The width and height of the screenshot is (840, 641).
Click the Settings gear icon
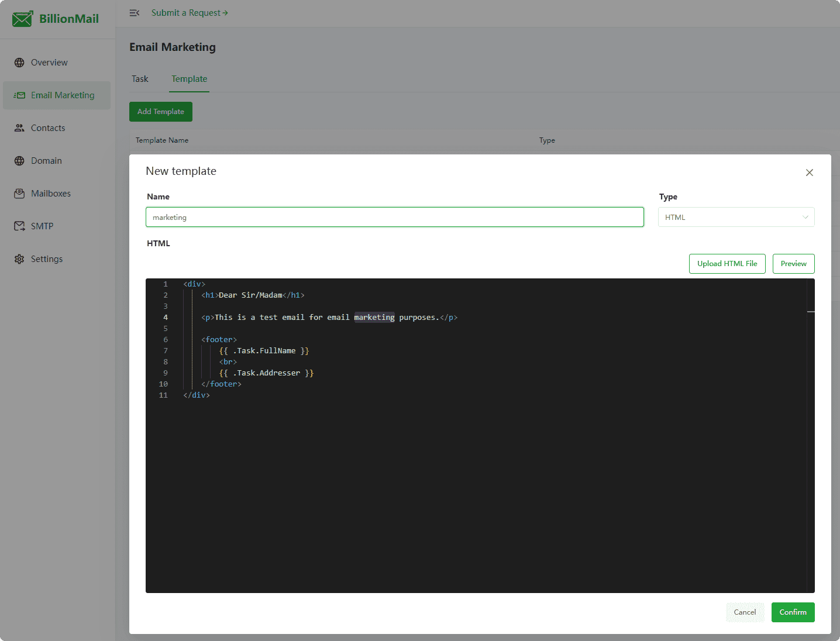(19, 259)
